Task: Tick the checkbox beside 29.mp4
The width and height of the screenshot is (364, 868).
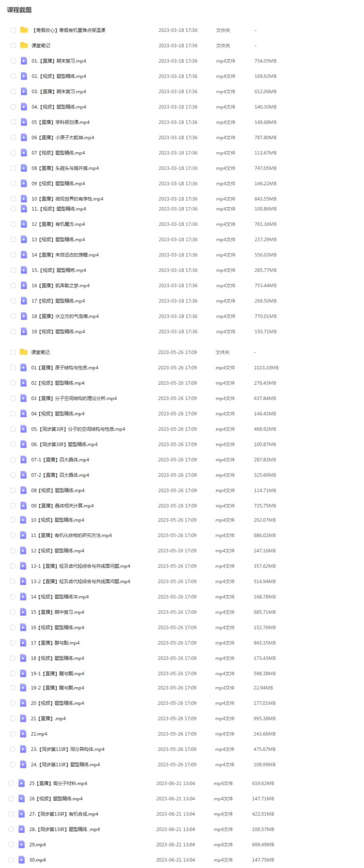Action: click(x=11, y=844)
